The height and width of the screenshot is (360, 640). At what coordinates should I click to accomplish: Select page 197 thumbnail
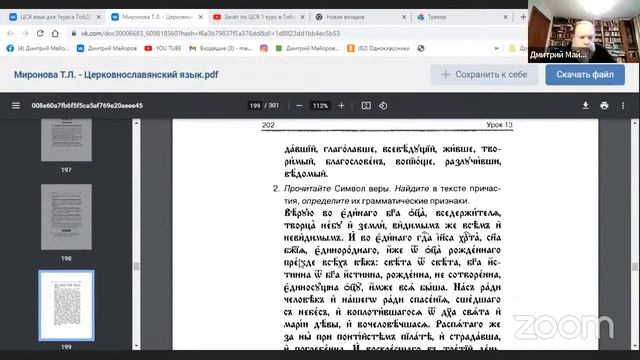[67, 140]
